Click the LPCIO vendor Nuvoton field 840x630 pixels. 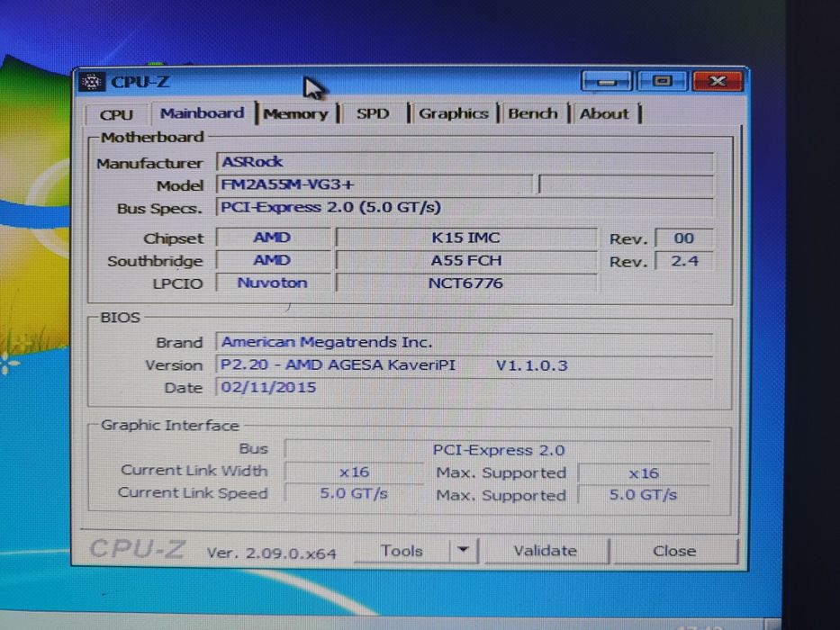[273, 283]
